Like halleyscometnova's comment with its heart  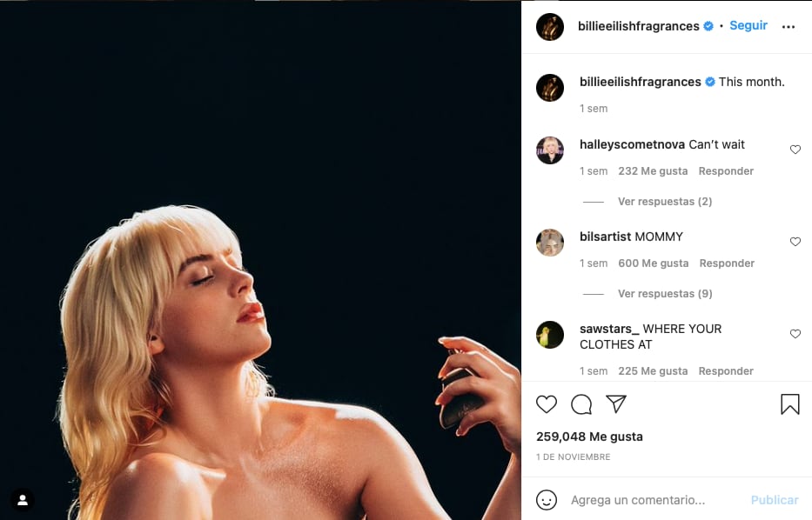[795, 149]
